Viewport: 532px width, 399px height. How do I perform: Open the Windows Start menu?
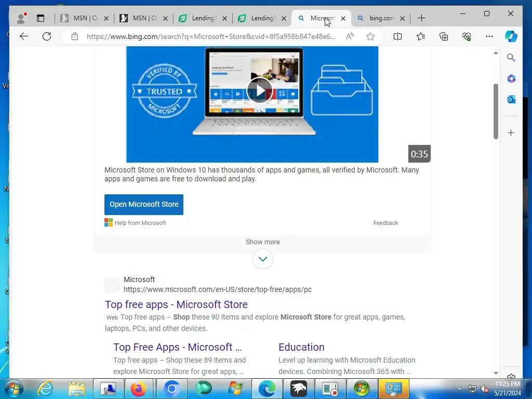(14, 389)
